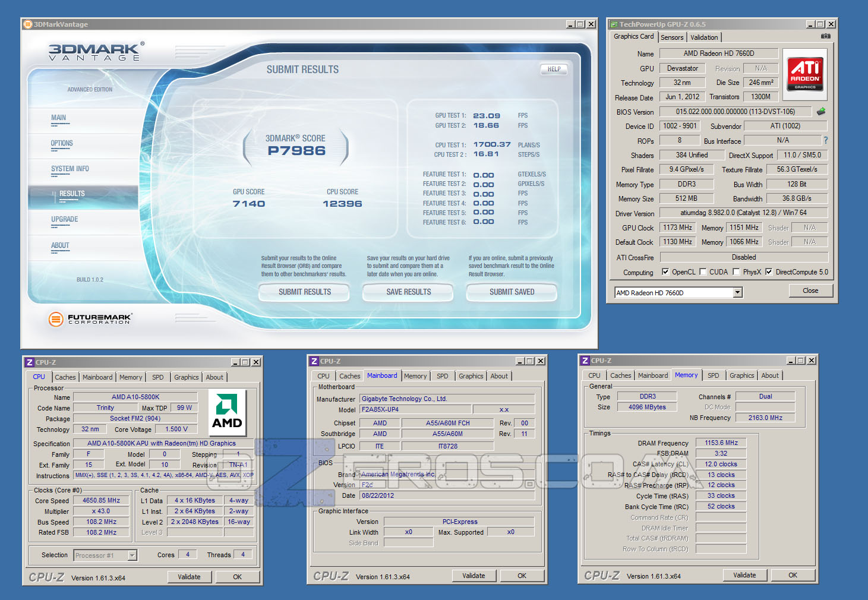
Task: Click the AMD logo in CPU-Z CPU window
Action: coord(227,412)
